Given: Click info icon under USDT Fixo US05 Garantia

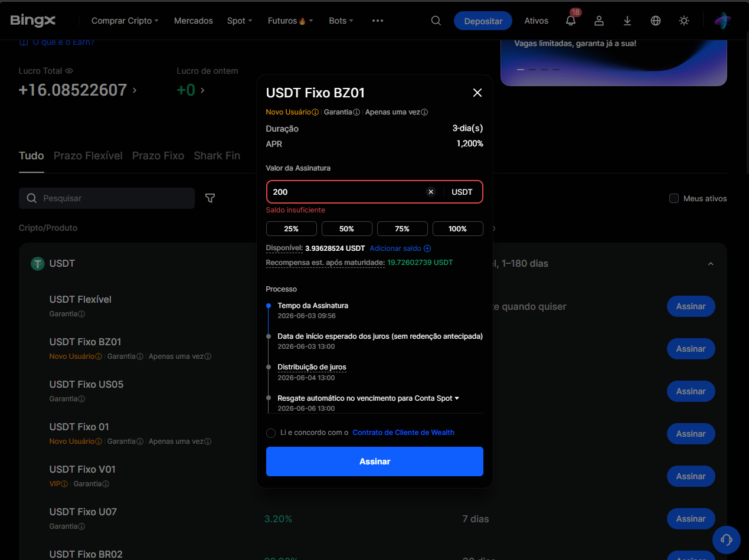Looking at the screenshot, I should click(x=81, y=399).
